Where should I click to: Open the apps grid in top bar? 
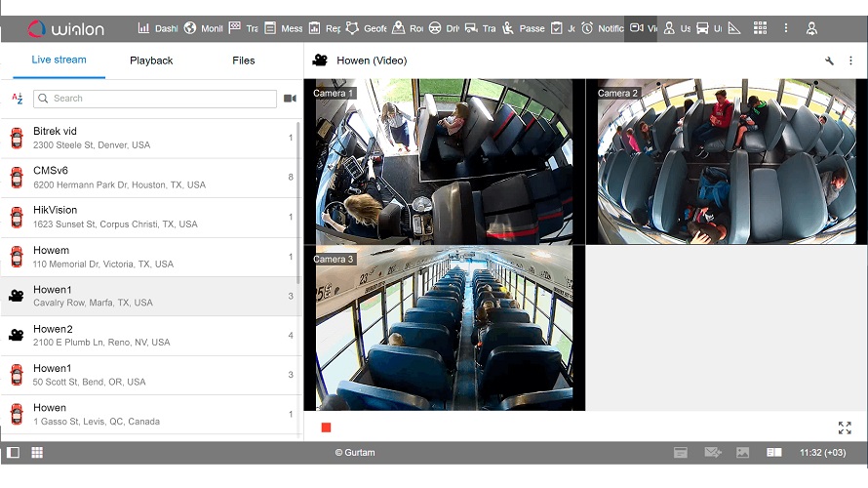click(761, 28)
